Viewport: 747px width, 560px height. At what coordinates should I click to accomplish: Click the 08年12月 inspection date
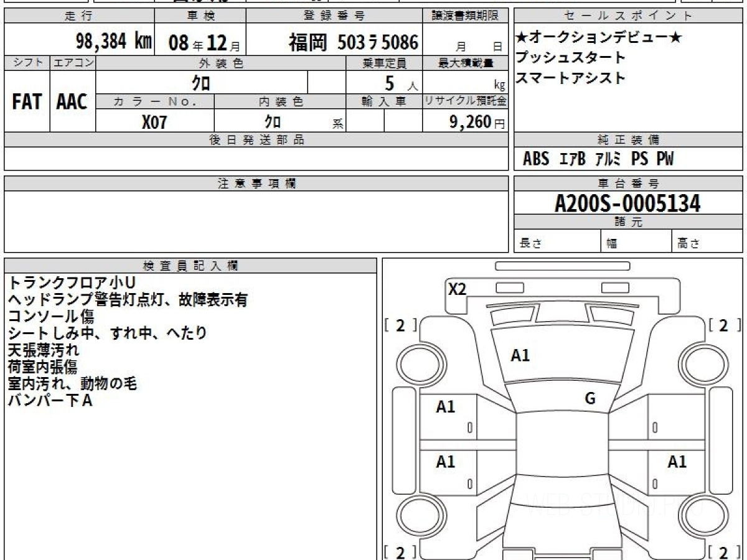coord(204,43)
